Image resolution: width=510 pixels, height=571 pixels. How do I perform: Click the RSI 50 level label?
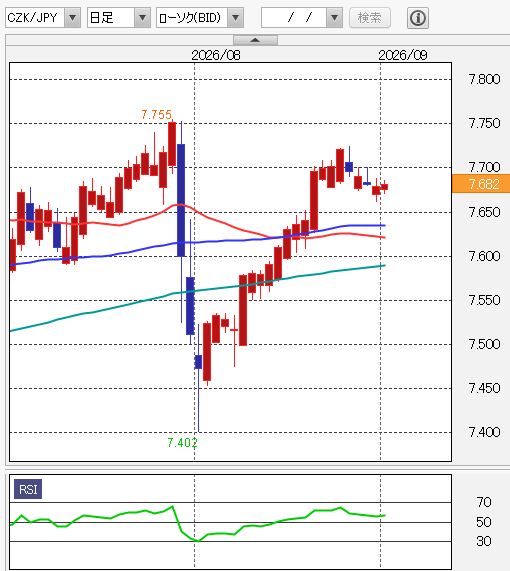(x=484, y=522)
